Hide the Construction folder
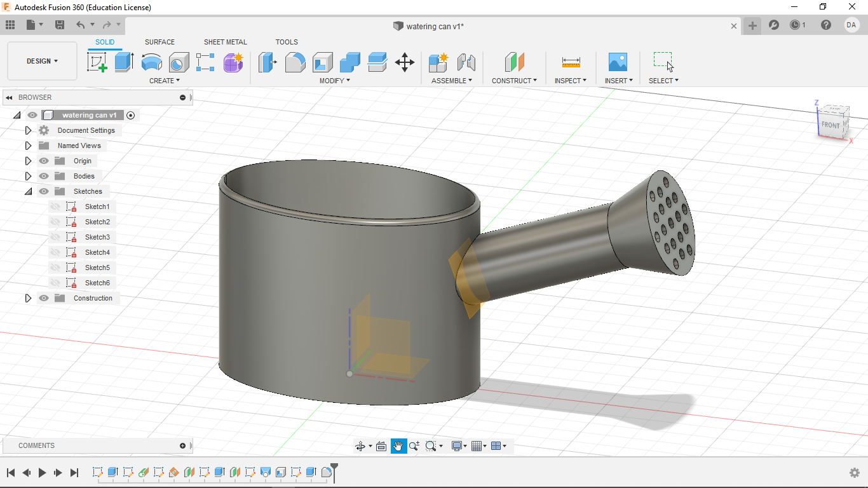868x488 pixels. tap(44, 298)
